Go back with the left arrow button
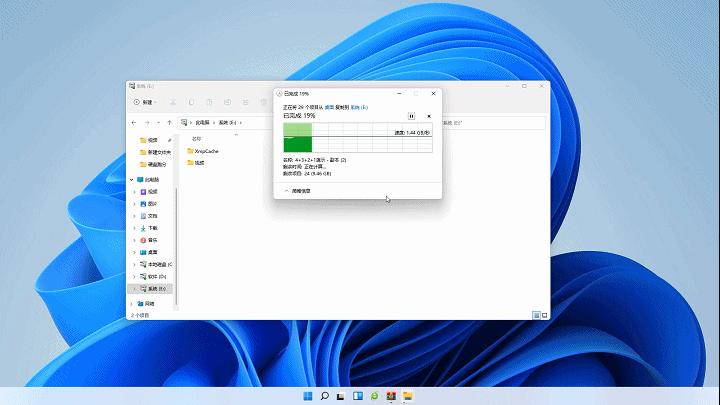720x405 pixels. tap(134, 123)
